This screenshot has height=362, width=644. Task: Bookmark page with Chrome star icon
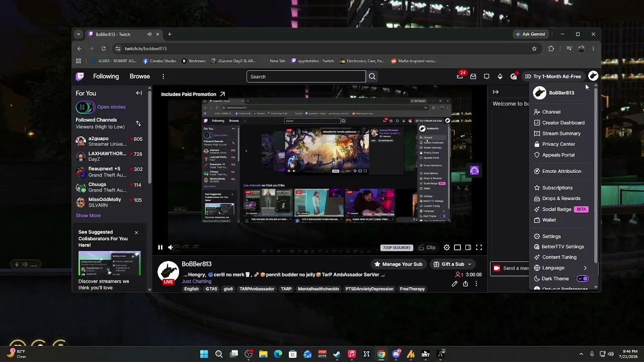coord(534,48)
